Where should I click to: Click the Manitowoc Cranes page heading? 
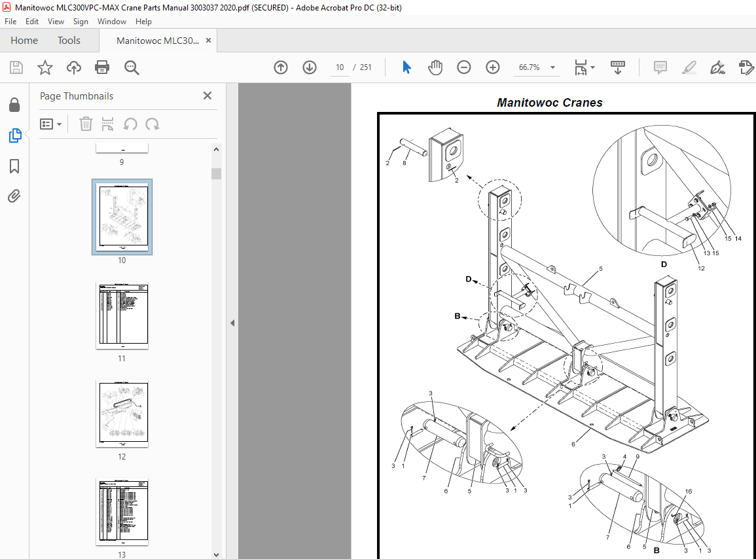pos(550,103)
